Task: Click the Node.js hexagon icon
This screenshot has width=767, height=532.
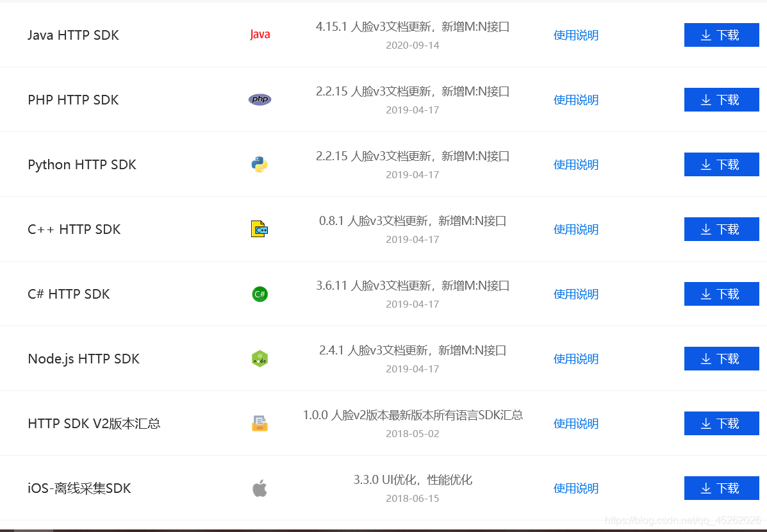Action: [260, 359]
